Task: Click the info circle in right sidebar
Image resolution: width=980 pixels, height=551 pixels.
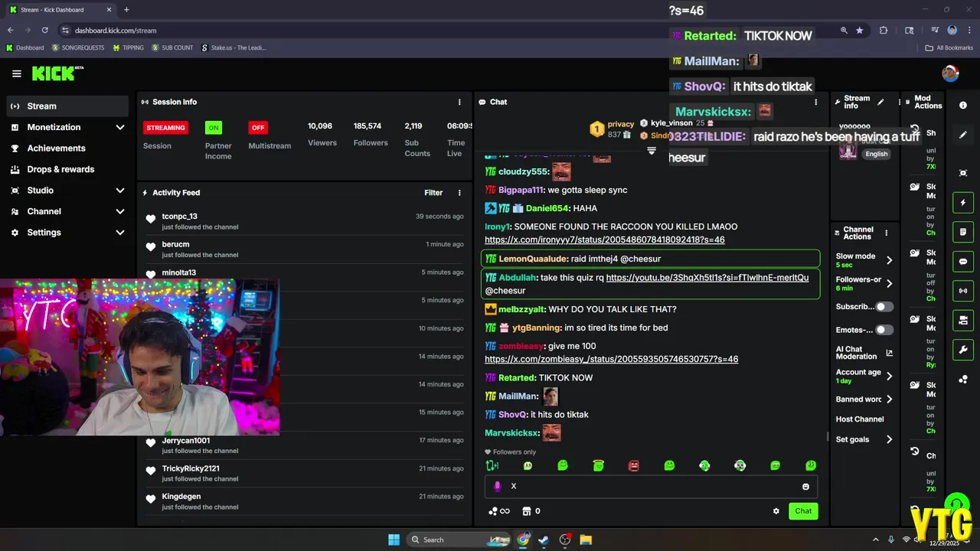Action: 963,106
